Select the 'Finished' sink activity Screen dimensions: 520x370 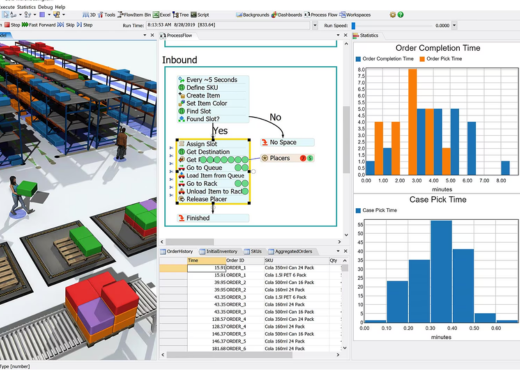pyautogui.click(x=213, y=218)
